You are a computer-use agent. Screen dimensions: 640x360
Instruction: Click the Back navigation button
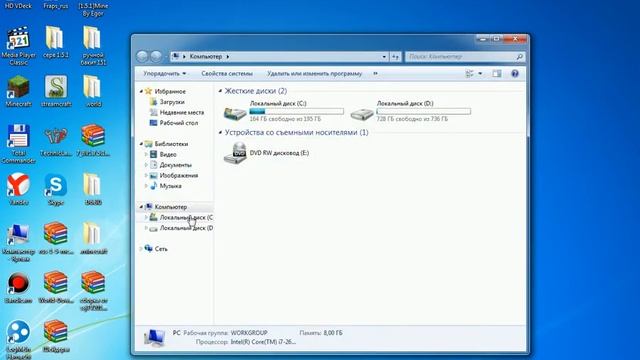click(x=142, y=56)
